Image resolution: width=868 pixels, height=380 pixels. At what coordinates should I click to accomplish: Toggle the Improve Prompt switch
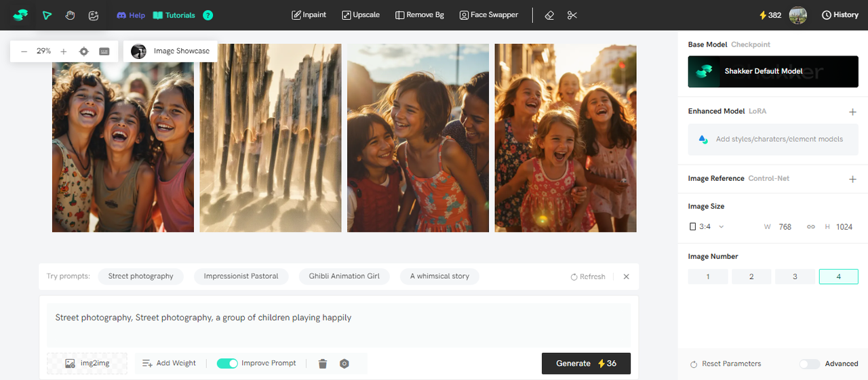click(x=227, y=363)
